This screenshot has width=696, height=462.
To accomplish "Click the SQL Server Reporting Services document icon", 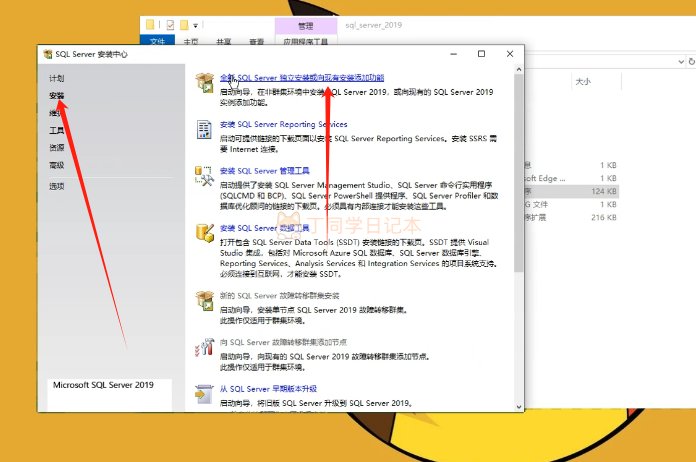I will (x=204, y=129).
